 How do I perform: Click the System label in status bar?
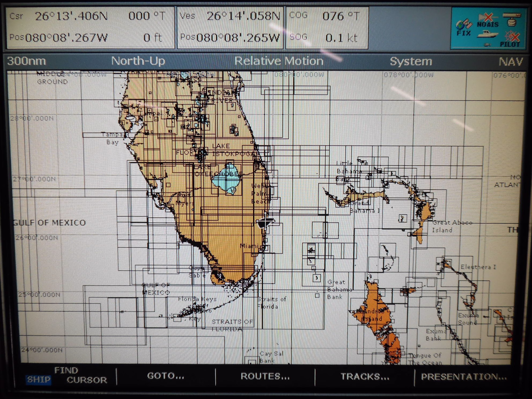point(411,61)
